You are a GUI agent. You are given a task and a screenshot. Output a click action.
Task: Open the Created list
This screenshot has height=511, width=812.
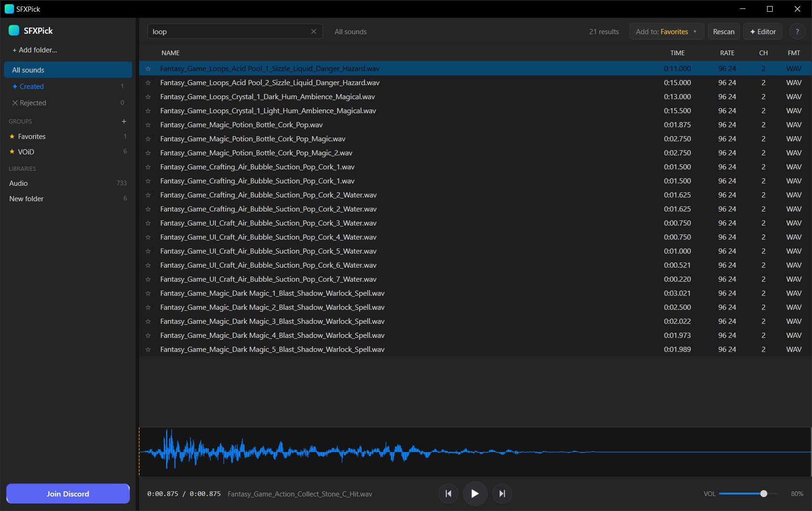click(68, 87)
